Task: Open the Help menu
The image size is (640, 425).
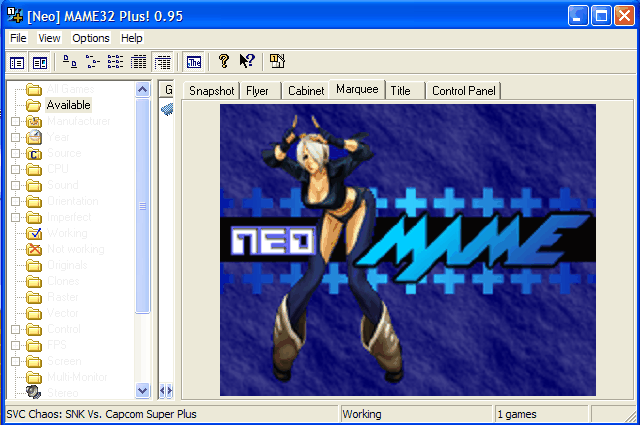Action: (131, 38)
